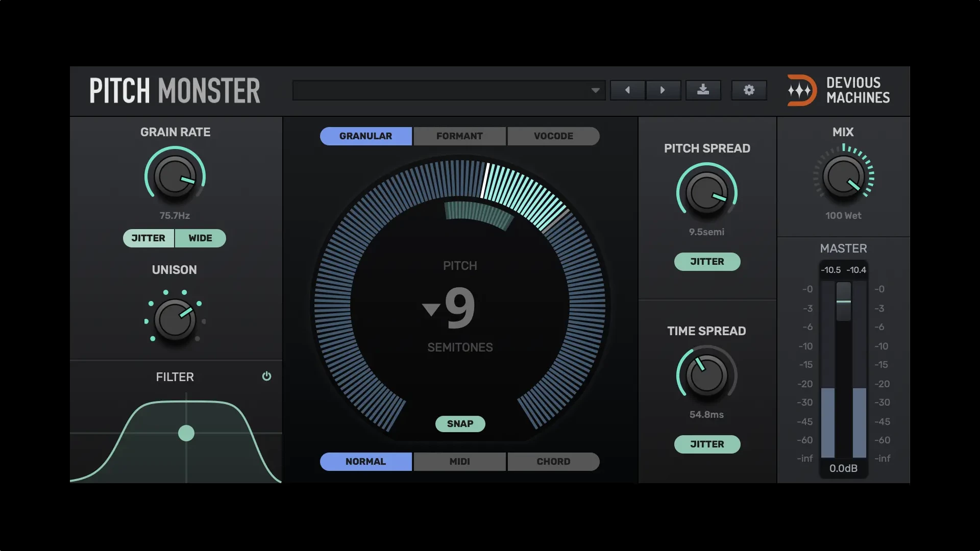Click the preset name field
980x551 pixels.
[x=449, y=90]
